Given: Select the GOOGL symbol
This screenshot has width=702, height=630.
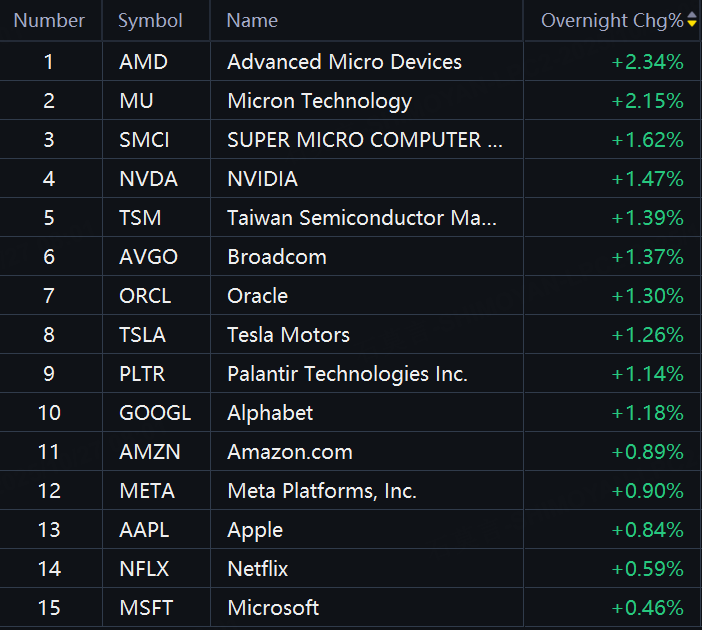Looking at the screenshot, I should coord(154,413).
